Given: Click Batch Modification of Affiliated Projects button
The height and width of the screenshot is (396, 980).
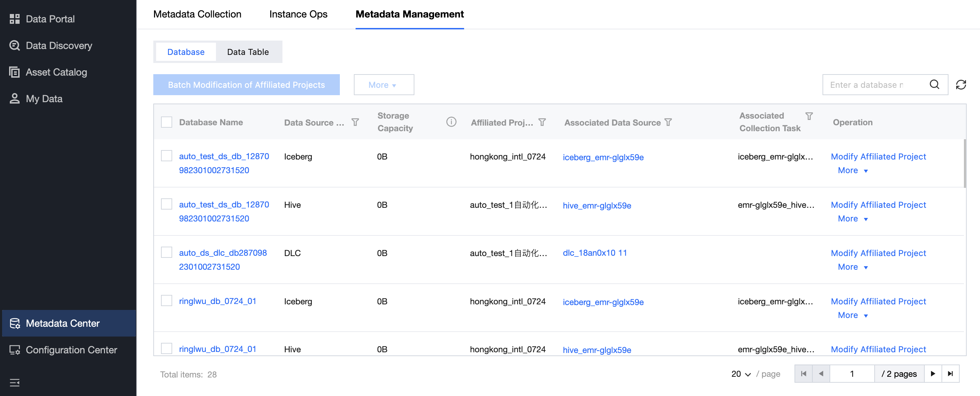Looking at the screenshot, I should pyautogui.click(x=246, y=84).
